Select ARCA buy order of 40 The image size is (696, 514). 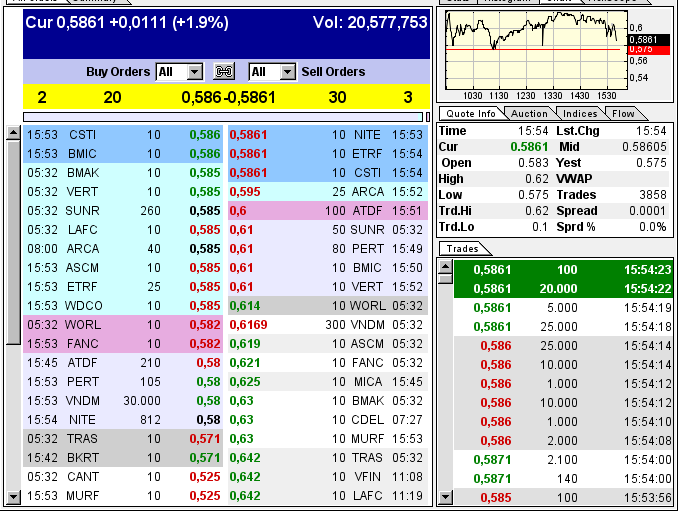pos(125,249)
